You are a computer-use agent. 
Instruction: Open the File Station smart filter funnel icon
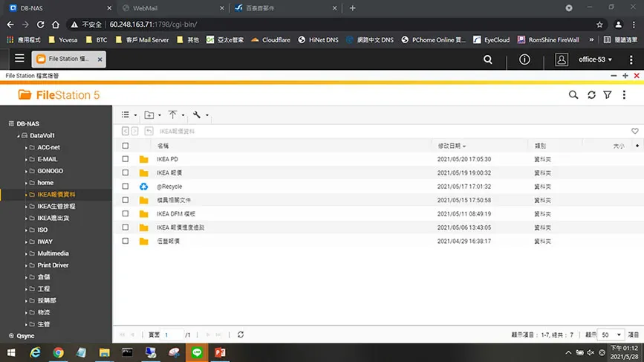(x=607, y=95)
